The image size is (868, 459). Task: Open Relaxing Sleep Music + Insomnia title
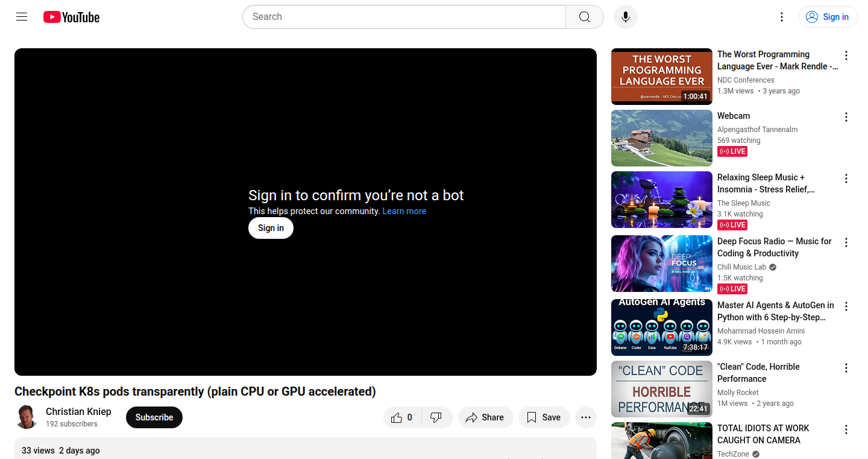766,183
